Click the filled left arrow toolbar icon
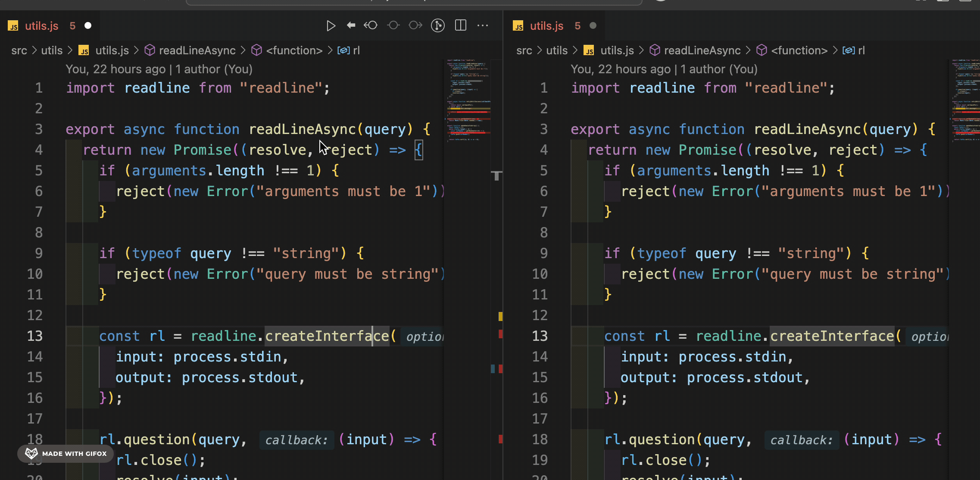 point(351,25)
